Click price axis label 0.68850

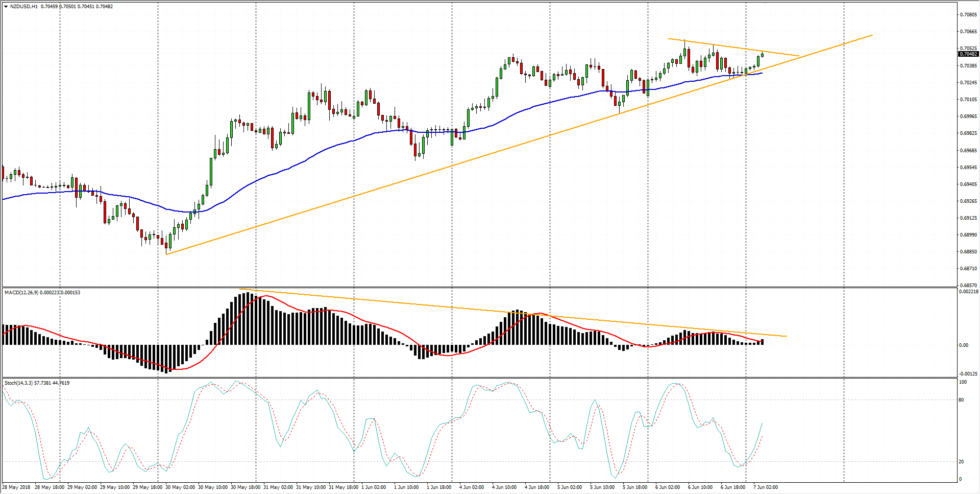click(968, 251)
